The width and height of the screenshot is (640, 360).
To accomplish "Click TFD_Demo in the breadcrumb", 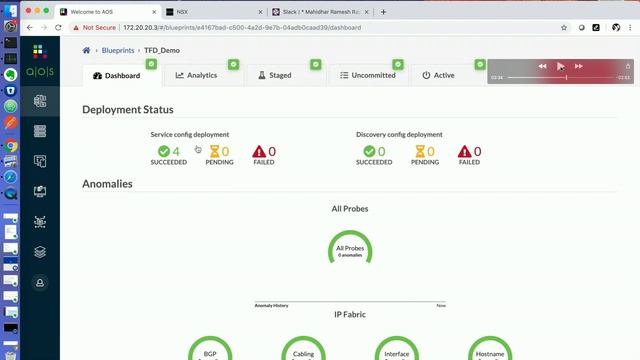I will (162, 50).
